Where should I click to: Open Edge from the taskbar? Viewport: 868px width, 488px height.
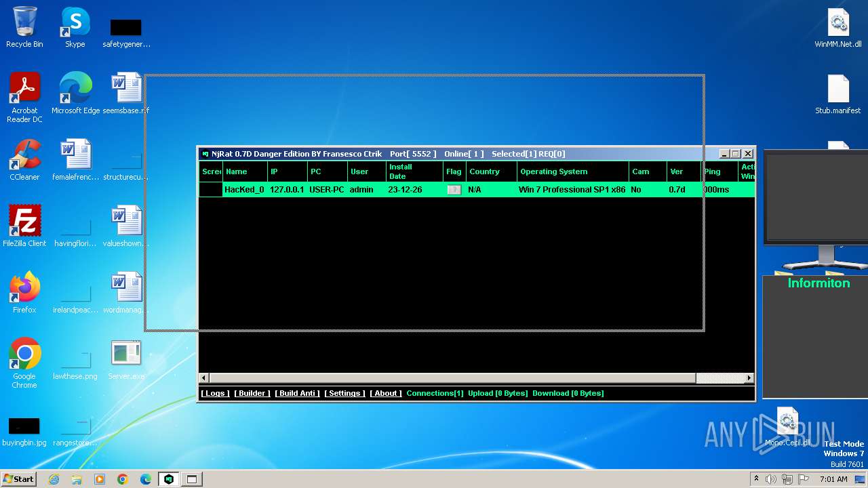[x=146, y=479]
